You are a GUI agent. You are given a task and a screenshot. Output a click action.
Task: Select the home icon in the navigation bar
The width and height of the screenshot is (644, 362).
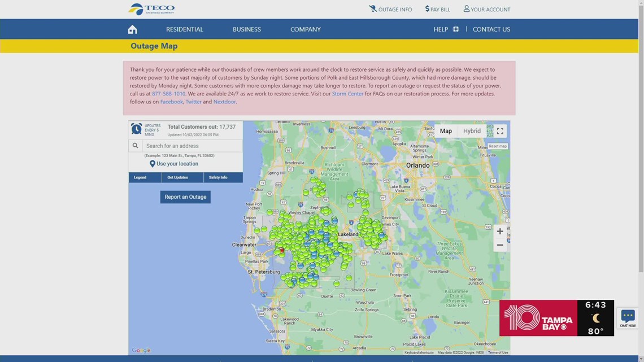tap(132, 29)
